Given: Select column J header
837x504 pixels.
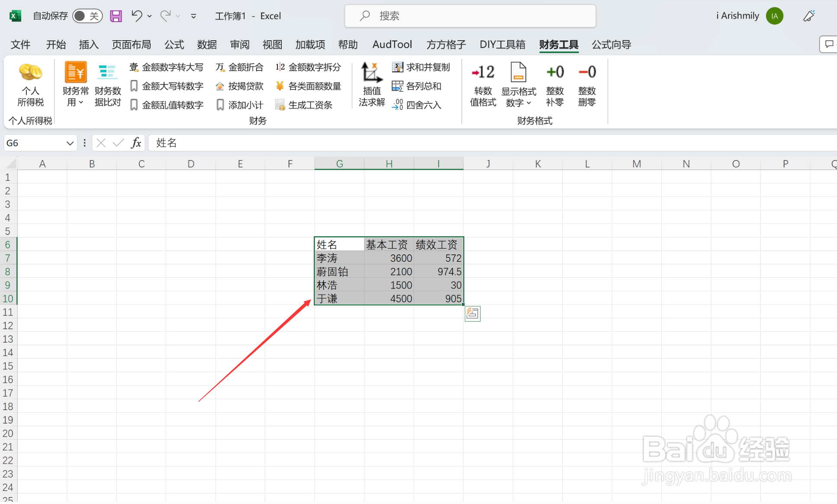Looking at the screenshot, I should tap(488, 164).
